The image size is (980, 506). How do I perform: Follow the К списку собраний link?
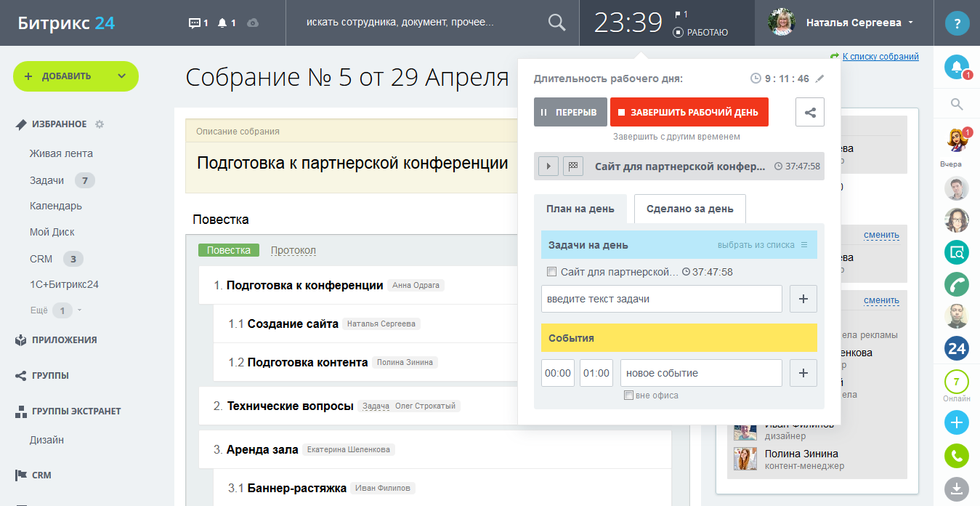point(880,56)
